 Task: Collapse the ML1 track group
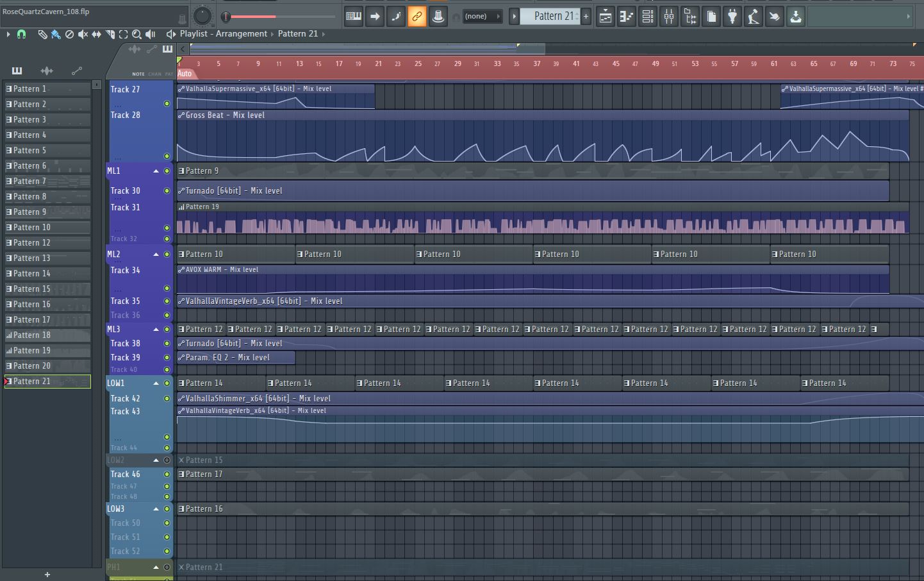point(156,171)
